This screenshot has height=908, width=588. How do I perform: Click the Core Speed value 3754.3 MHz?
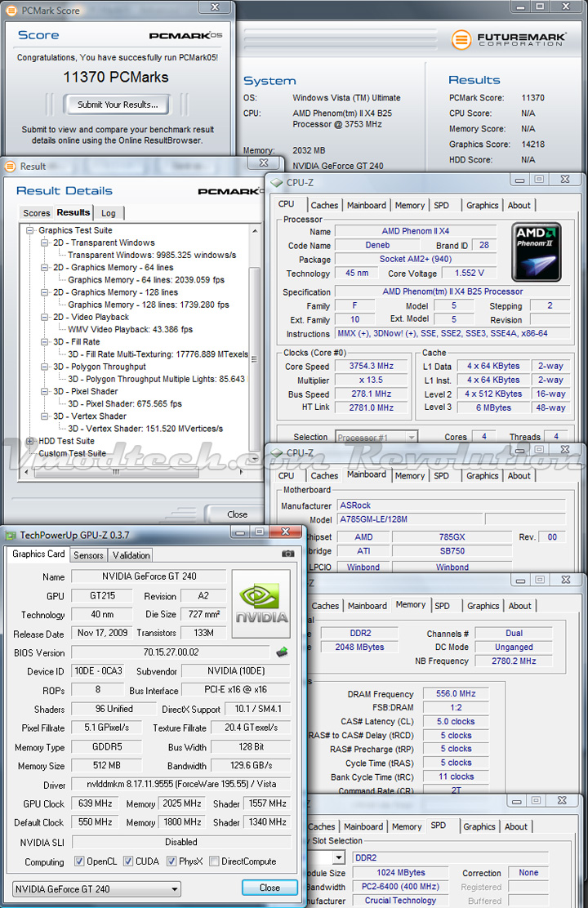point(372,366)
